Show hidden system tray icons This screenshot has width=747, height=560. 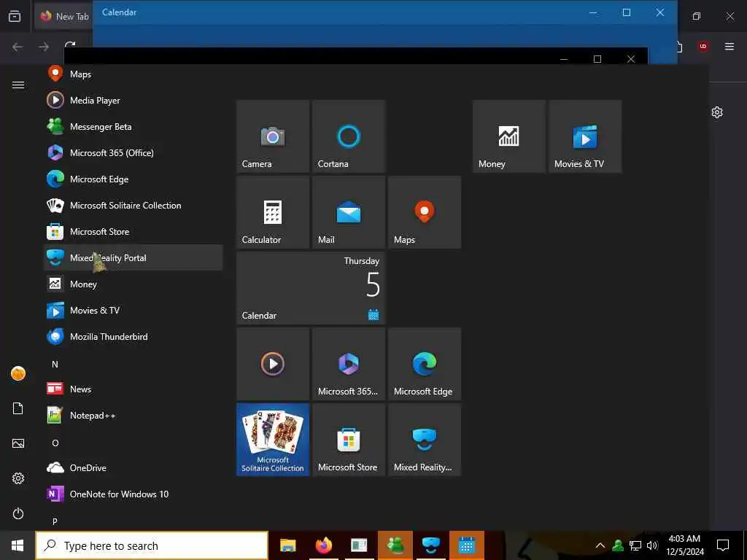click(600, 545)
